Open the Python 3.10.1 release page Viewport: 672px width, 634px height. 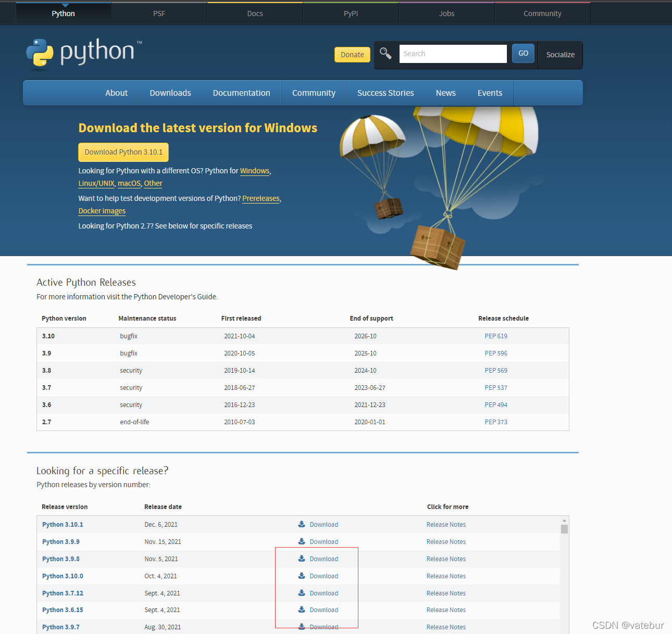tap(63, 525)
